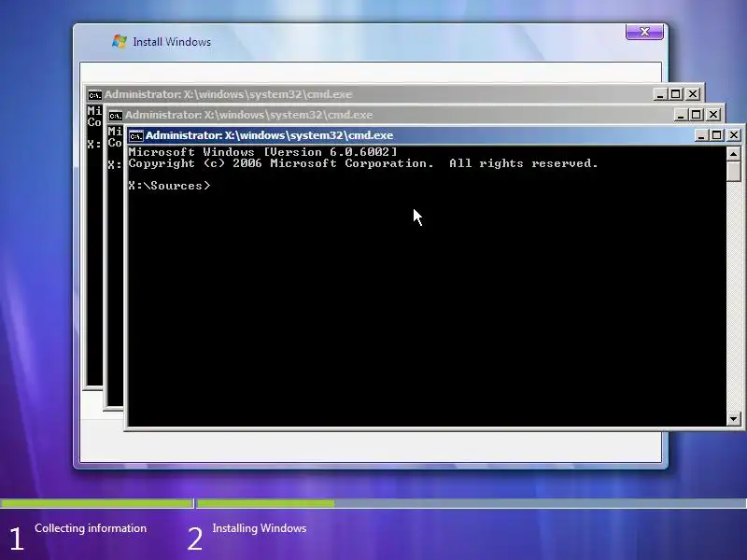Close the middle cmd.exe window

click(x=713, y=115)
